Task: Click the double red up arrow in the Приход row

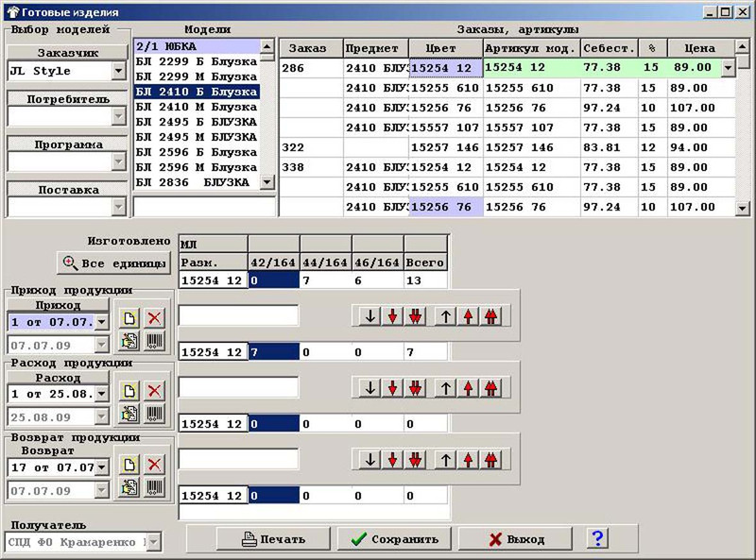Action: (x=490, y=316)
